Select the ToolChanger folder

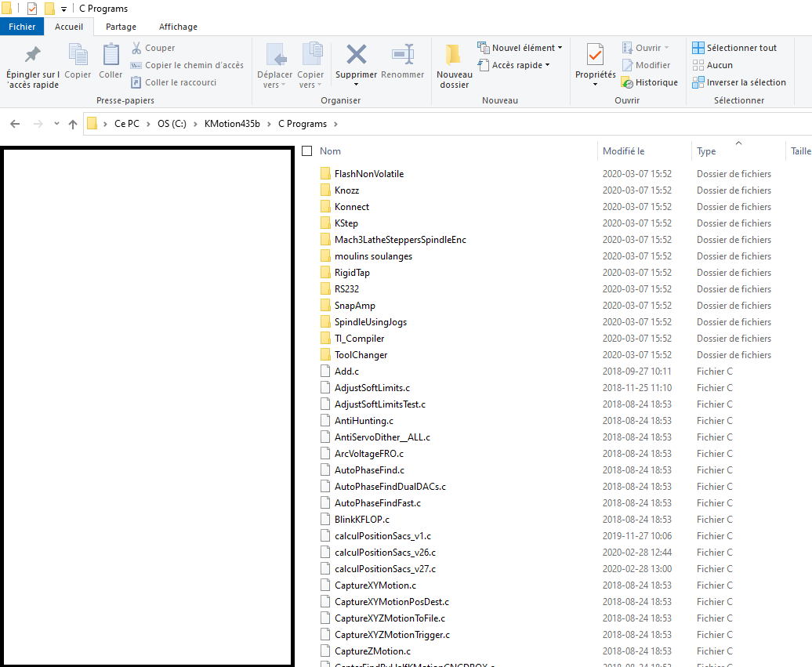pos(361,355)
